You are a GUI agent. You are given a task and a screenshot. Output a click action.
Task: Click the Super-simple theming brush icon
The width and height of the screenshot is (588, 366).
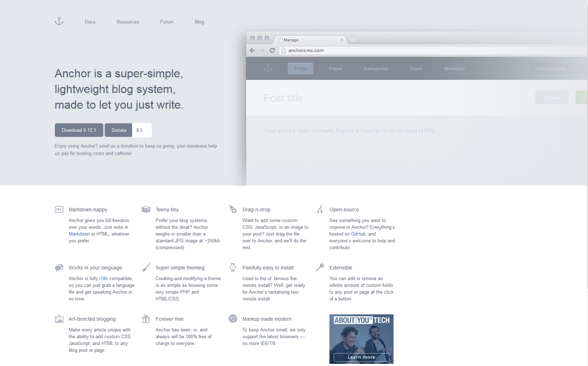pos(146,267)
